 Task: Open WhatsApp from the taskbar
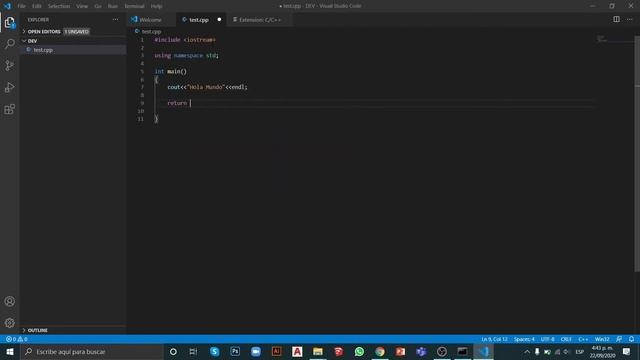click(x=359, y=351)
